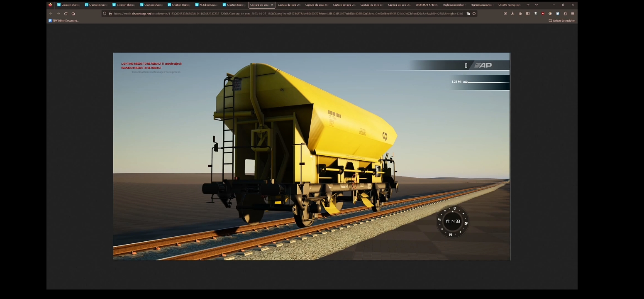Open the browser home page
The height and width of the screenshot is (299, 644).
pyautogui.click(x=73, y=14)
